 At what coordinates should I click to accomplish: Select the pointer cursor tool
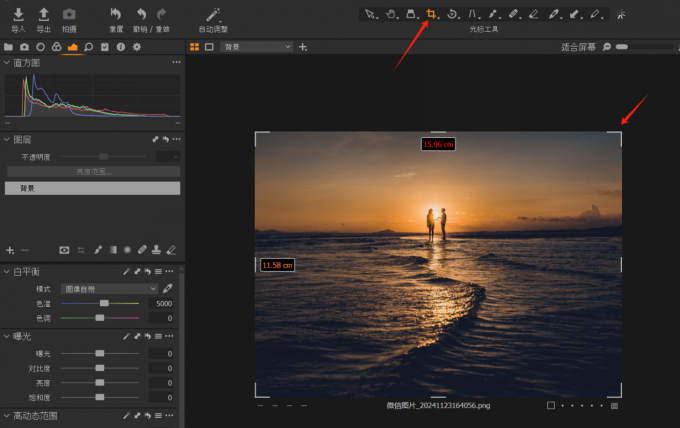coord(370,14)
